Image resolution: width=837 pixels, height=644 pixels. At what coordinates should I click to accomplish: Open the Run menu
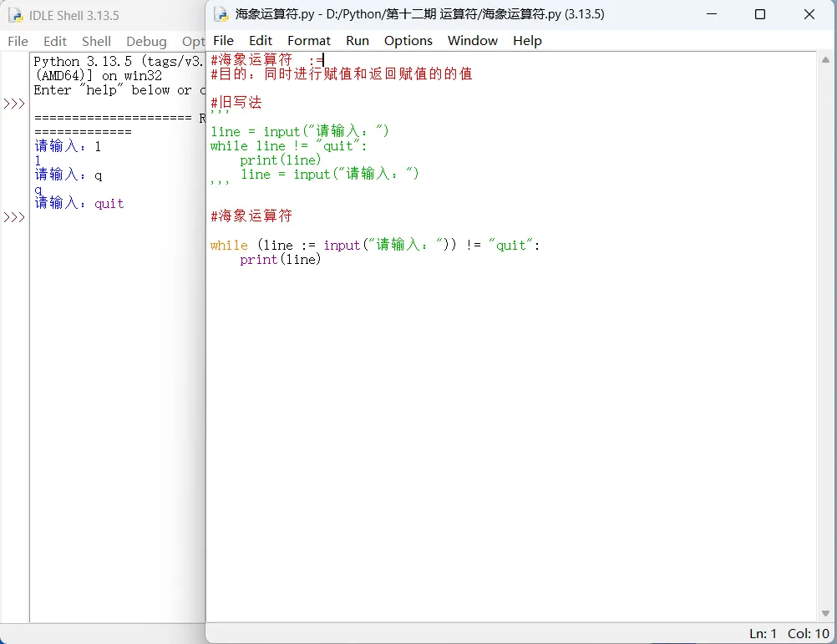[358, 41]
